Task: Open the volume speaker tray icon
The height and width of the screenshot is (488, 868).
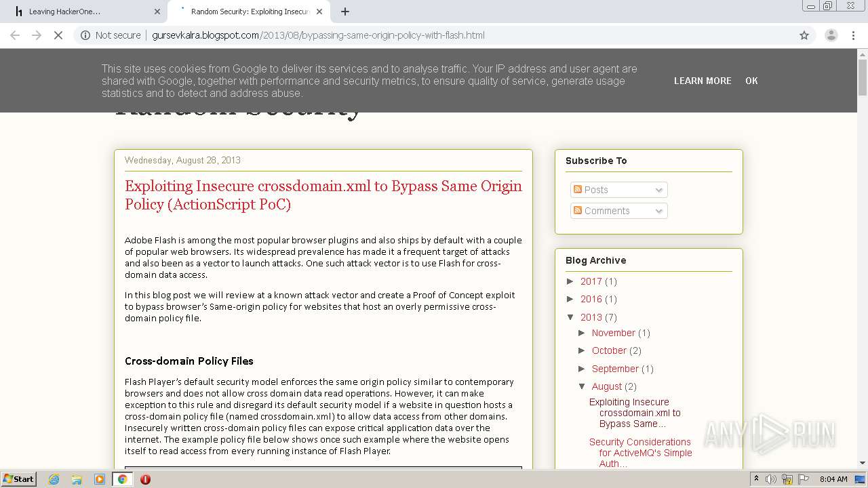Action: 771,479
